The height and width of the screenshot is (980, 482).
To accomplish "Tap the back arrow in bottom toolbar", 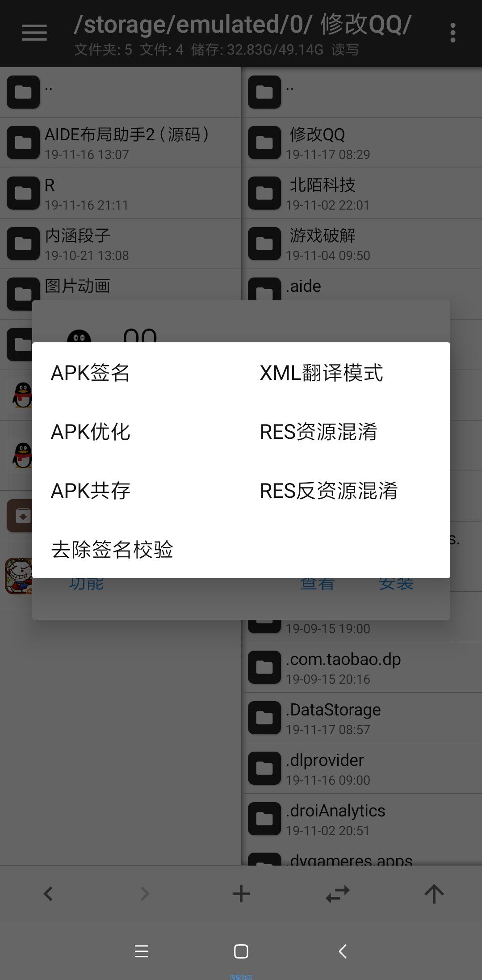I will (48, 894).
